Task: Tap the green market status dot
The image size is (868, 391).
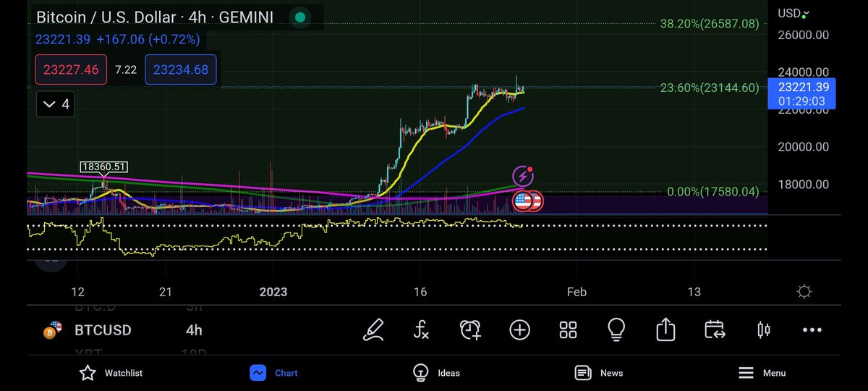Action: pyautogui.click(x=302, y=17)
